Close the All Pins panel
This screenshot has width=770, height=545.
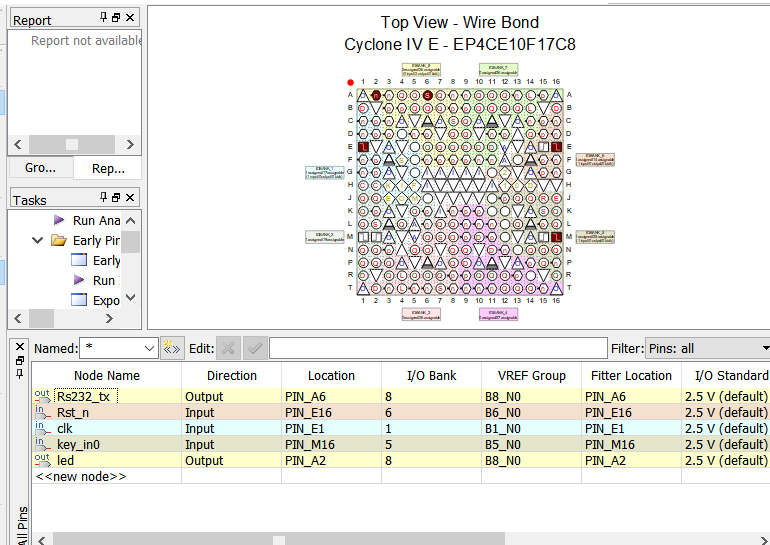pyautogui.click(x=20, y=347)
